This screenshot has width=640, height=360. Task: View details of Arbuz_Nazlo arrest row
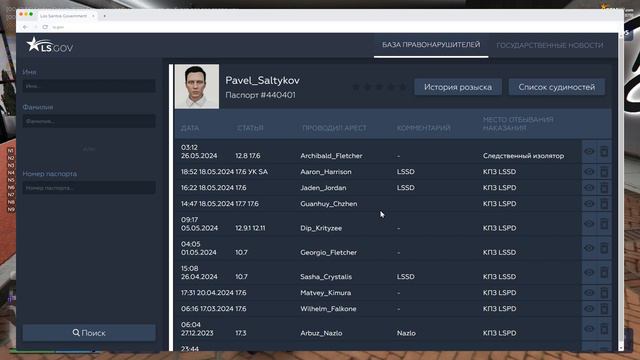(589, 329)
